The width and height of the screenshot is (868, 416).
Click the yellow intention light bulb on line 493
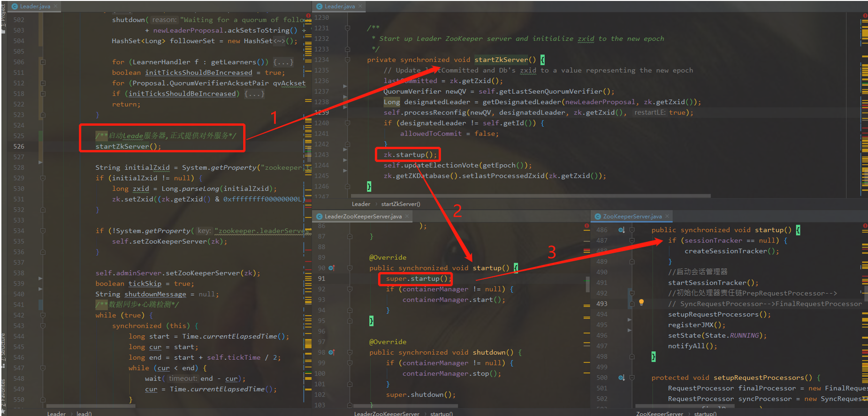641,303
